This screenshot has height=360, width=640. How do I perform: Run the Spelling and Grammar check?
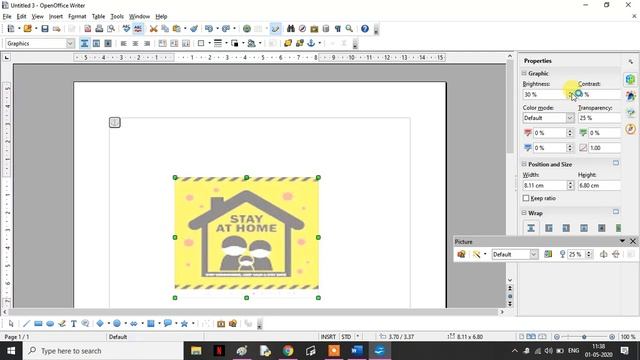coord(127,29)
